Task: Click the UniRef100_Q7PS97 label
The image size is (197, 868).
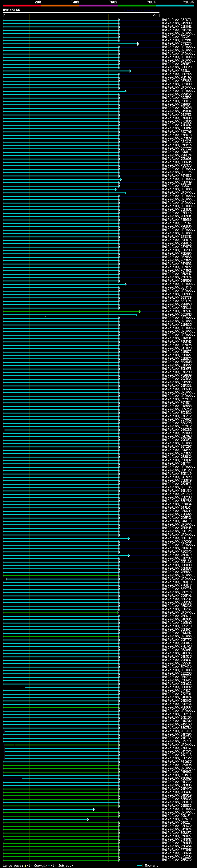Action: point(176,311)
